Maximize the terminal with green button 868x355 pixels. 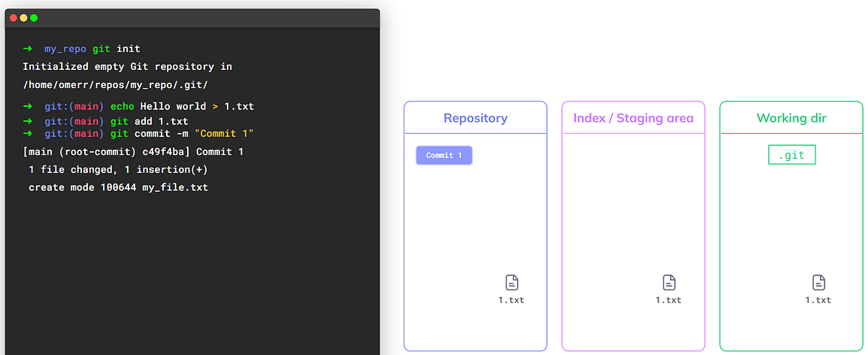coord(34,18)
